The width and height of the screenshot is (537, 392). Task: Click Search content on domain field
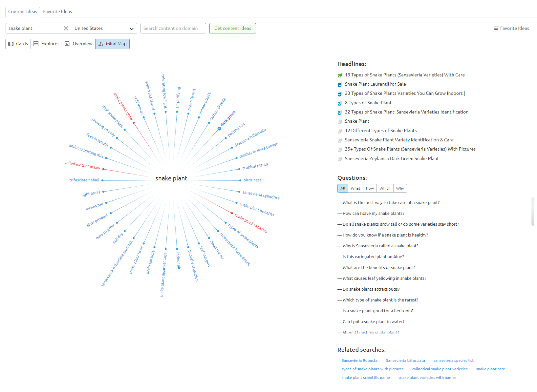pyautogui.click(x=173, y=28)
